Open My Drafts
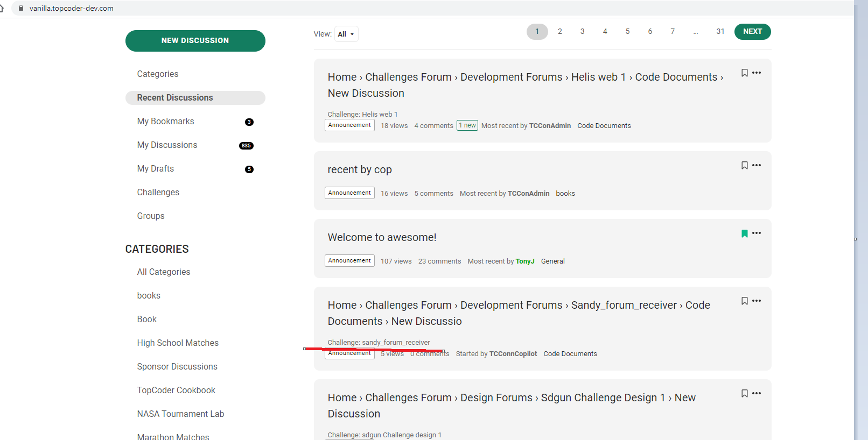 (x=155, y=168)
